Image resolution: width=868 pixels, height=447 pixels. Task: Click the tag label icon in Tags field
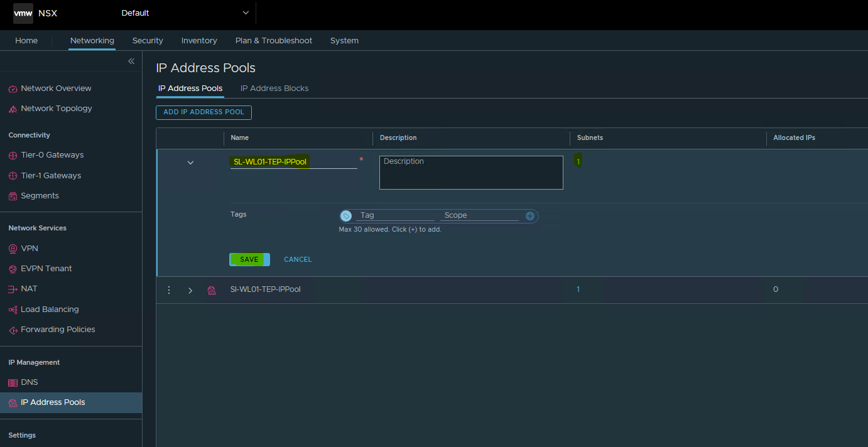[x=346, y=216]
